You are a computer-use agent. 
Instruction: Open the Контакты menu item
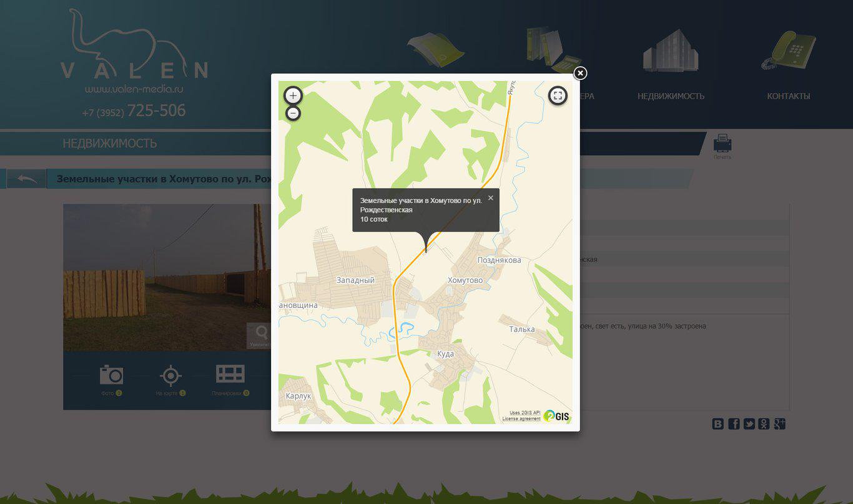pos(788,96)
